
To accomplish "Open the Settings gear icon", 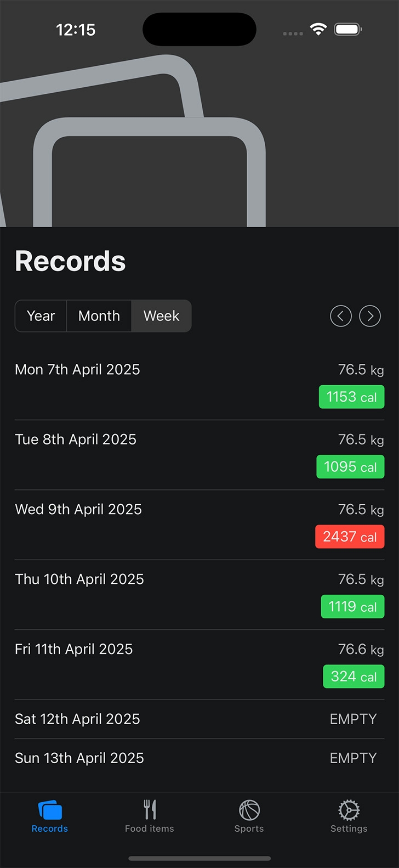I will 349,810.
